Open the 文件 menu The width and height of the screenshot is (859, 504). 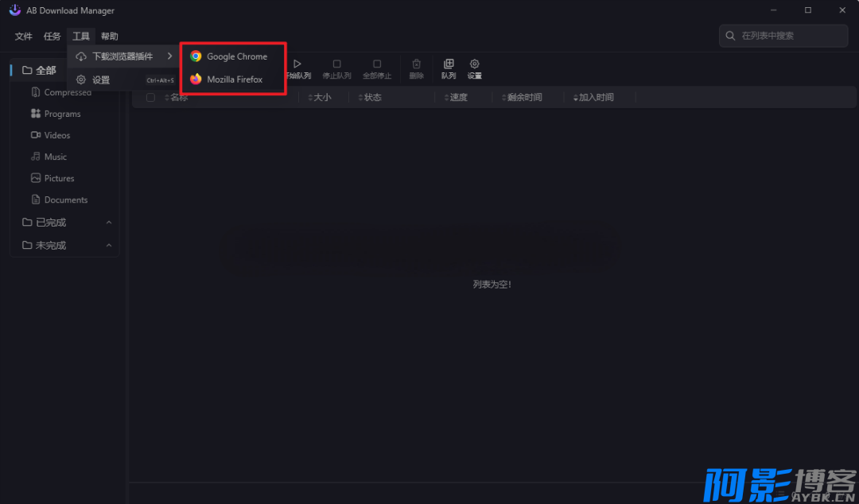click(24, 37)
